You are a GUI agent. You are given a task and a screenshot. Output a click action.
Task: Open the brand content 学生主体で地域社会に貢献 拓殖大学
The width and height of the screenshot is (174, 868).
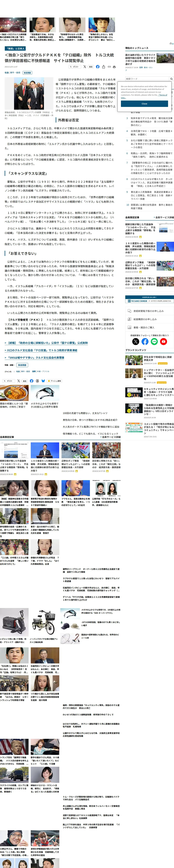[149, 360]
